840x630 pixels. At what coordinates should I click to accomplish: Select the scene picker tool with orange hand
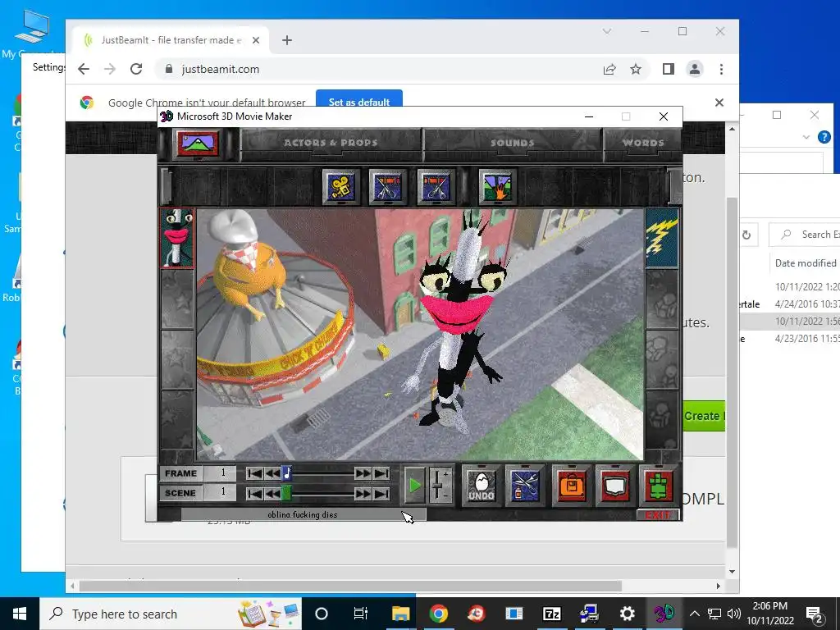(x=498, y=187)
